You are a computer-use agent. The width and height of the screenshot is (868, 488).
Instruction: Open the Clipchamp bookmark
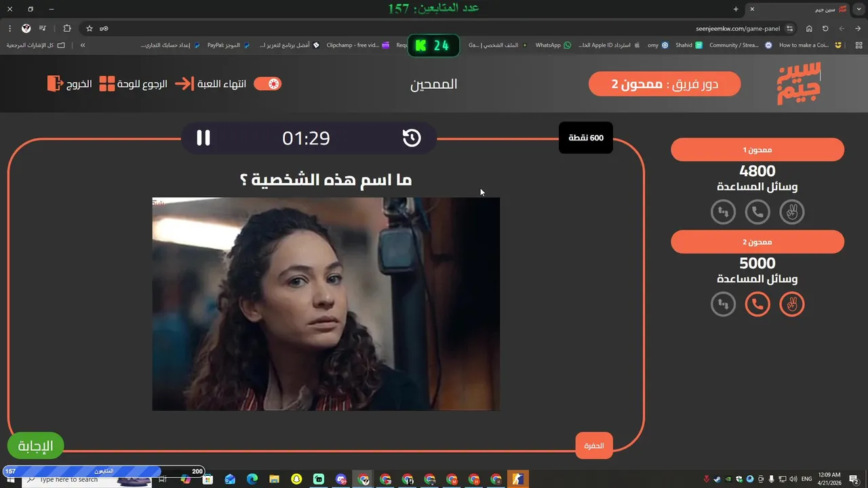point(358,45)
